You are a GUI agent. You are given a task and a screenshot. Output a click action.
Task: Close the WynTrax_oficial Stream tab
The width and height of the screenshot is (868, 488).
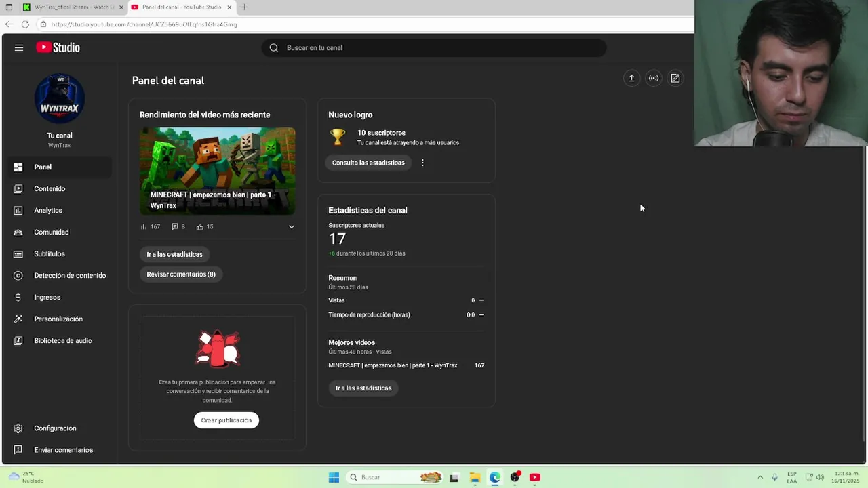click(x=121, y=7)
